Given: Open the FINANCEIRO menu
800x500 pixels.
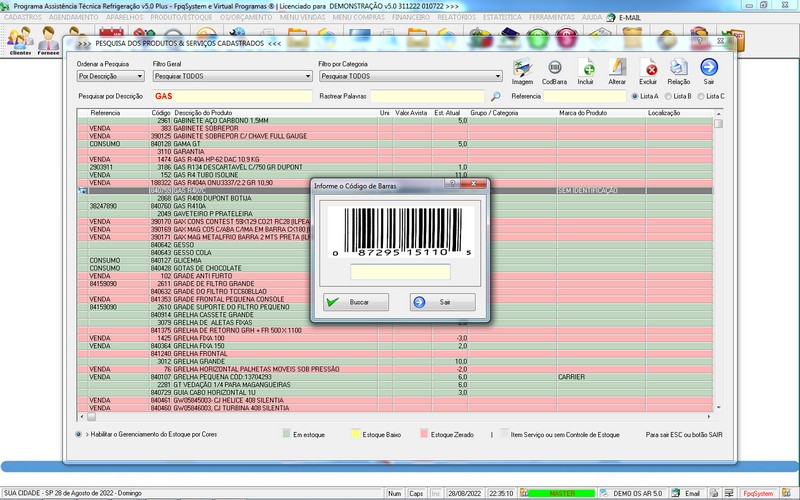Looking at the screenshot, I should pos(411,17).
